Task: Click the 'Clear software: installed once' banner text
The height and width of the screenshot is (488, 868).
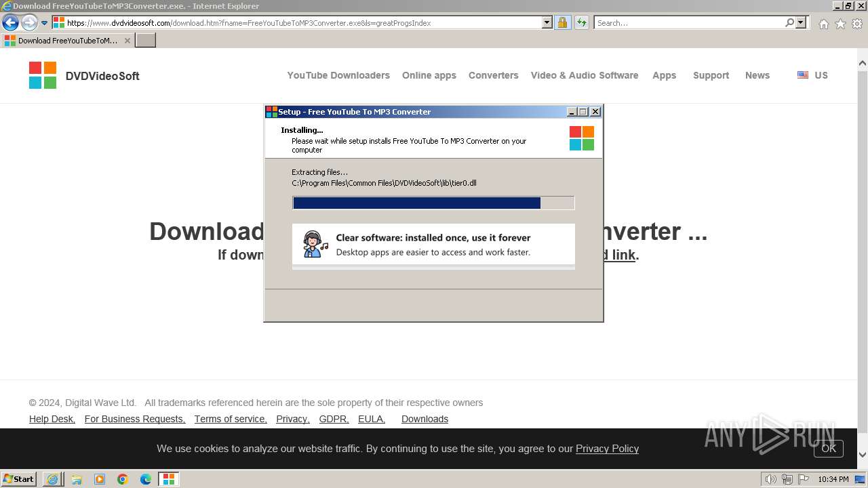Action: point(433,238)
